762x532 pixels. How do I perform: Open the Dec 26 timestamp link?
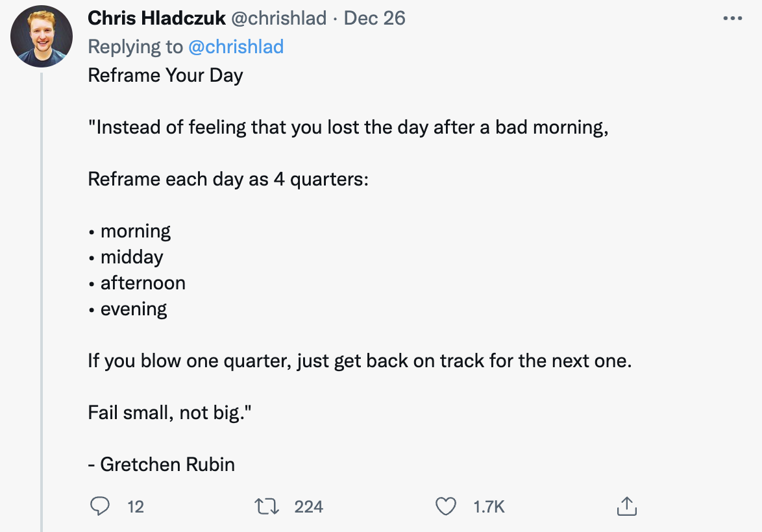375,19
